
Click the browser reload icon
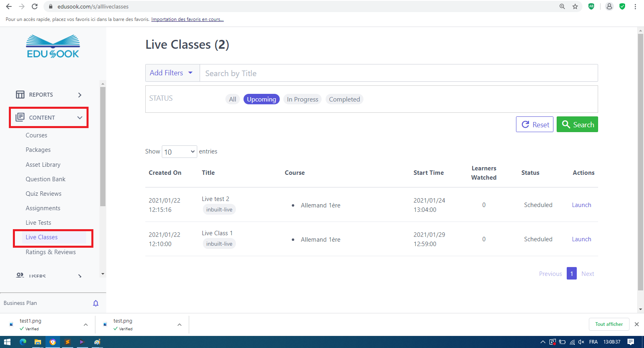coord(35,6)
